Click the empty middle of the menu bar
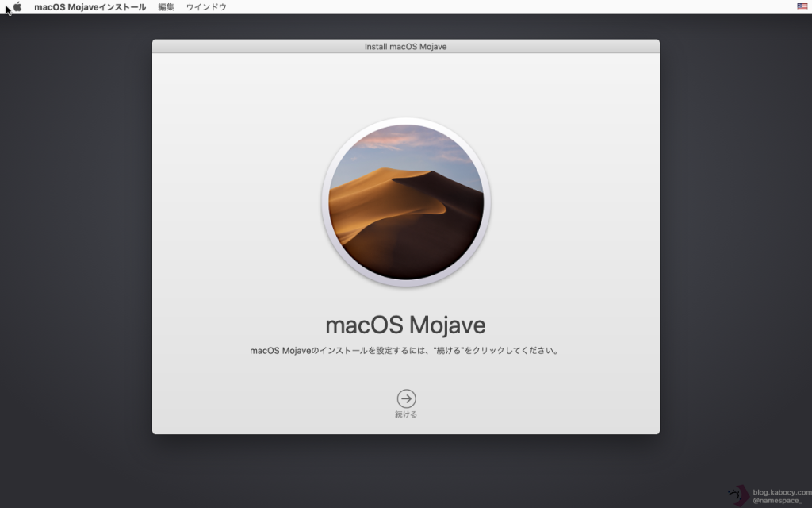 pos(507,6)
